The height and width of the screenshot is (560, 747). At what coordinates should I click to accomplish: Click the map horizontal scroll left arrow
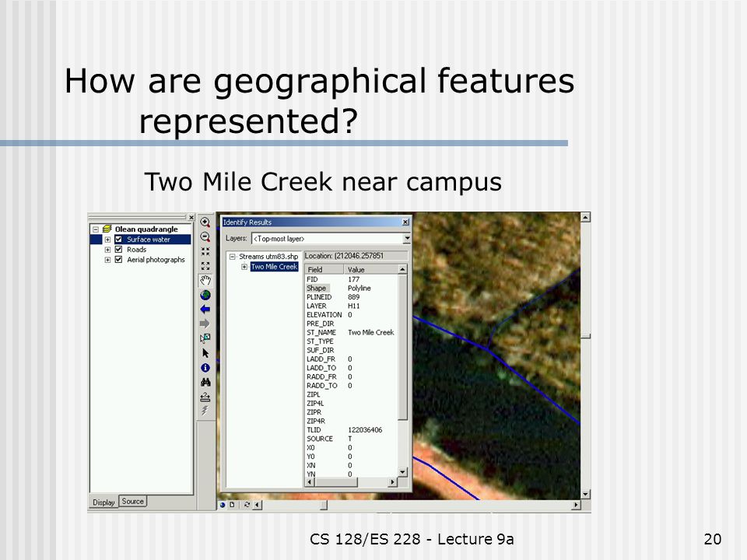(x=258, y=505)
